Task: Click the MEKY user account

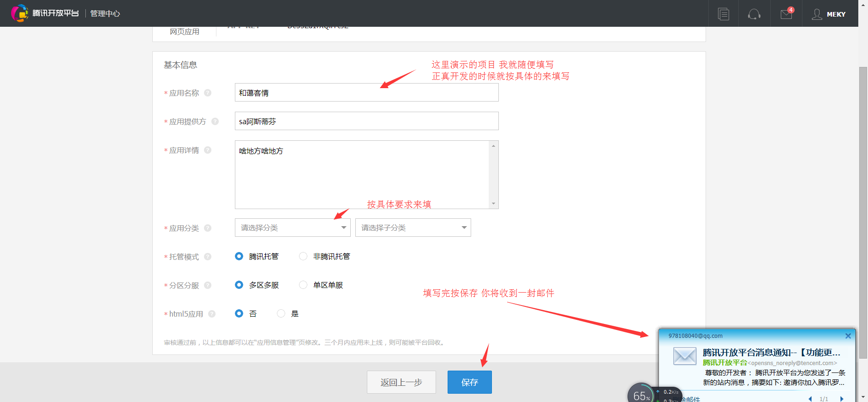Action: tap(829, 14)
